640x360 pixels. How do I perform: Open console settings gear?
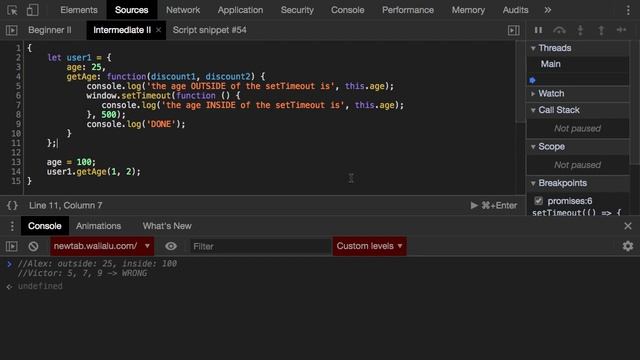pyautogui.click(x=628, y=246)
